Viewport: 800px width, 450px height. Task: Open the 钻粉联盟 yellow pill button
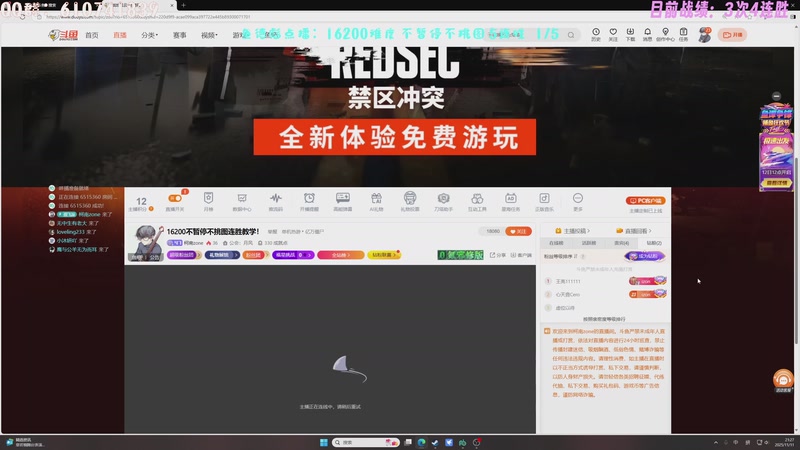pyautogui.click(x=384, y=255)
